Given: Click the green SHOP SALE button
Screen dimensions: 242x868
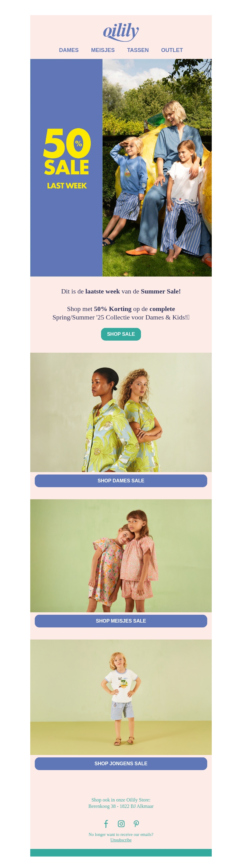Looking at the screenshot, I should 121,334.
